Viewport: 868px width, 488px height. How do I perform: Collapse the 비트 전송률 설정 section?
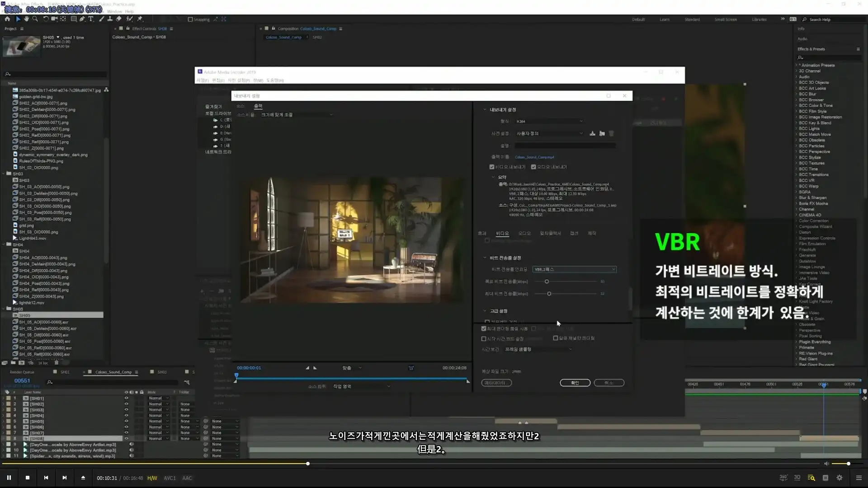tap(485, 258)
